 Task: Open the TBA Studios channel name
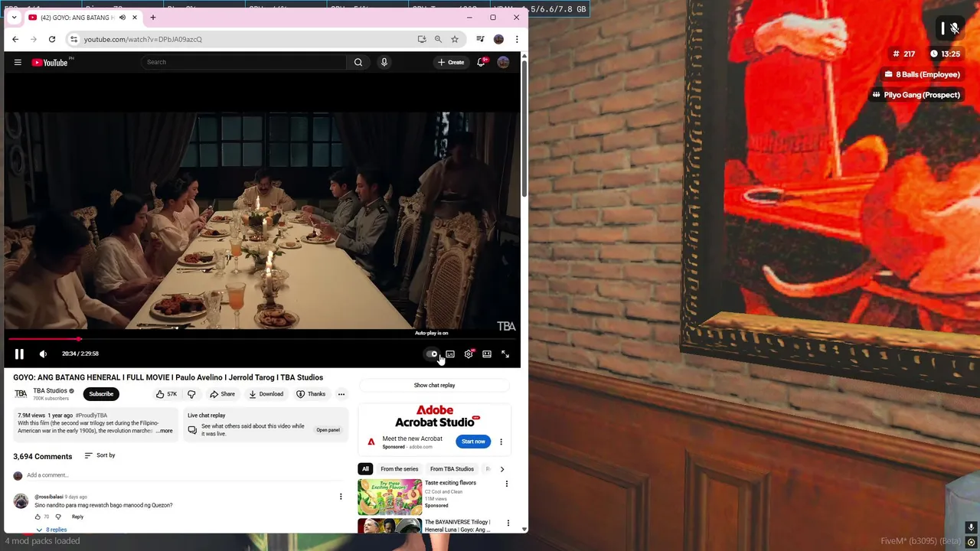tap(50, 390)
